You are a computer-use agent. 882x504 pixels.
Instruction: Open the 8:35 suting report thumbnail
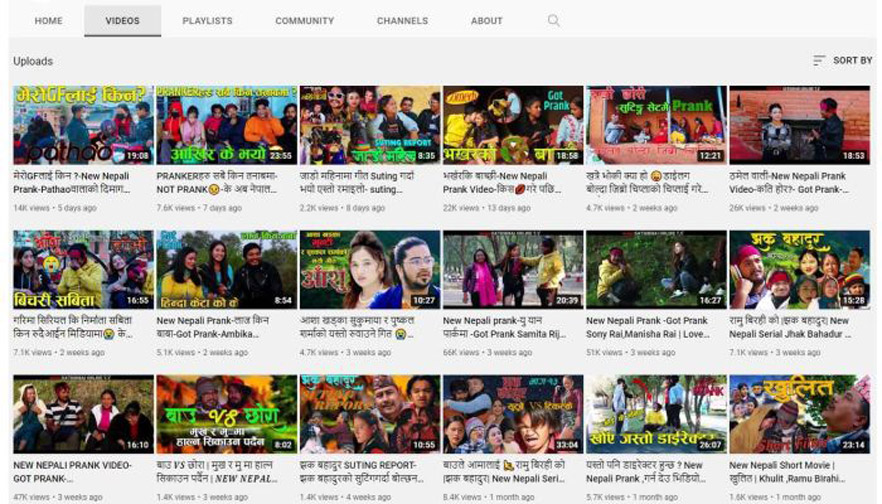369,125
